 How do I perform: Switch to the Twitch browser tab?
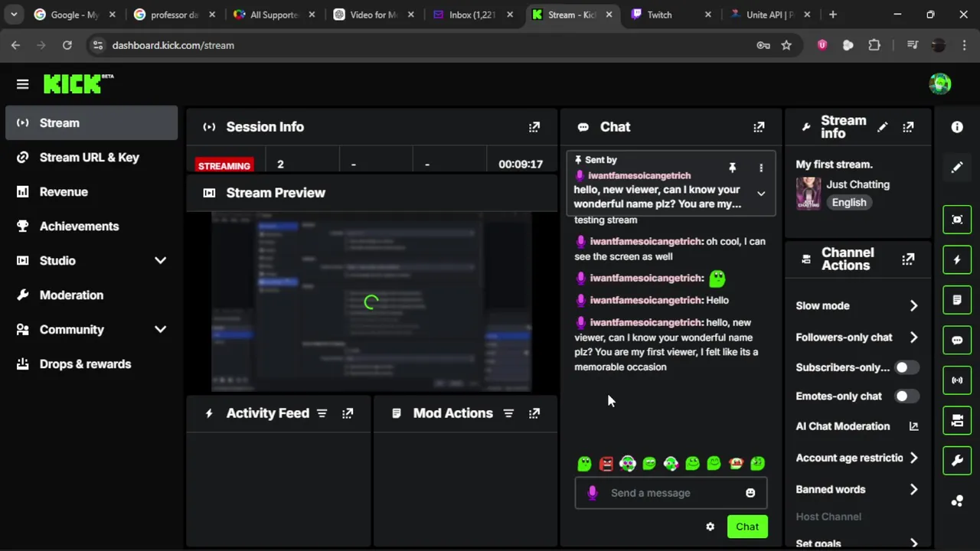(671, 15)
